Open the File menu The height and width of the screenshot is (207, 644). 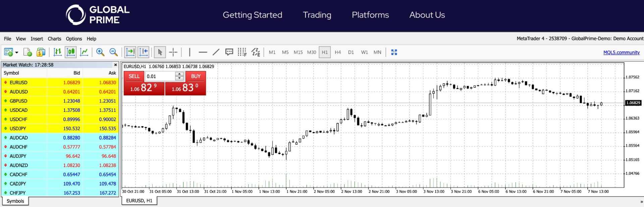point(7,39)
